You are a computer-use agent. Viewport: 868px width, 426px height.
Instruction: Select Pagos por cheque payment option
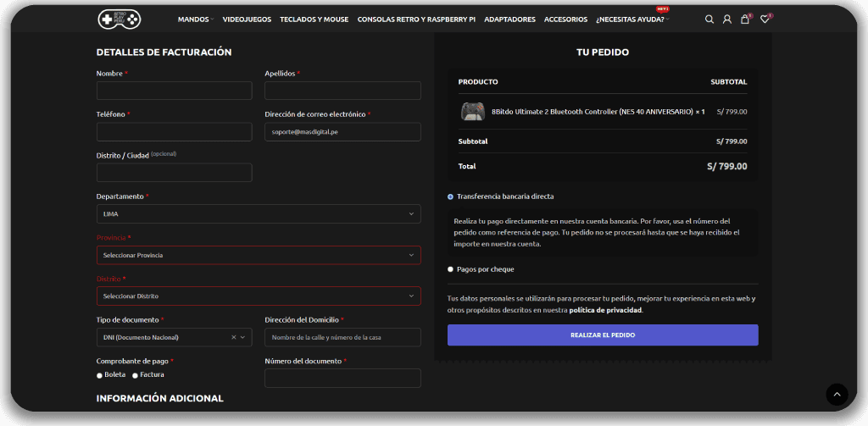coord(450,269)
